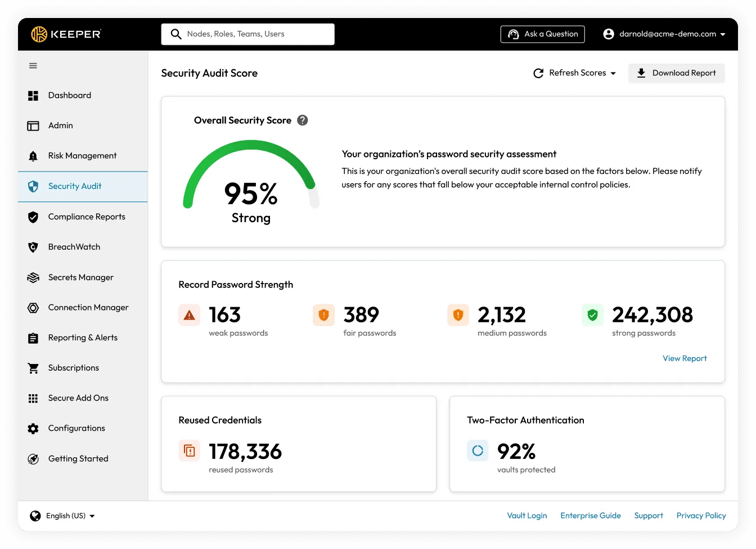Click the Download Report button

point(677,73)
